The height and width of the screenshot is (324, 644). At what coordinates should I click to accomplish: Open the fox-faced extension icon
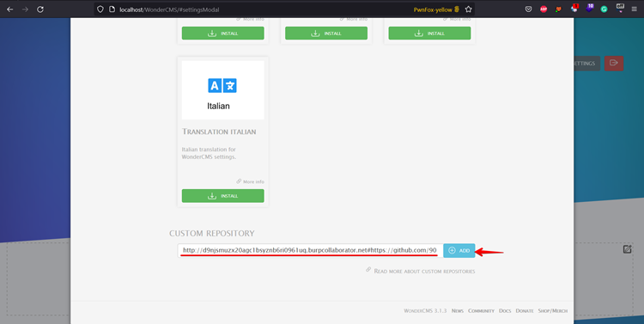[x=559, y=9]
